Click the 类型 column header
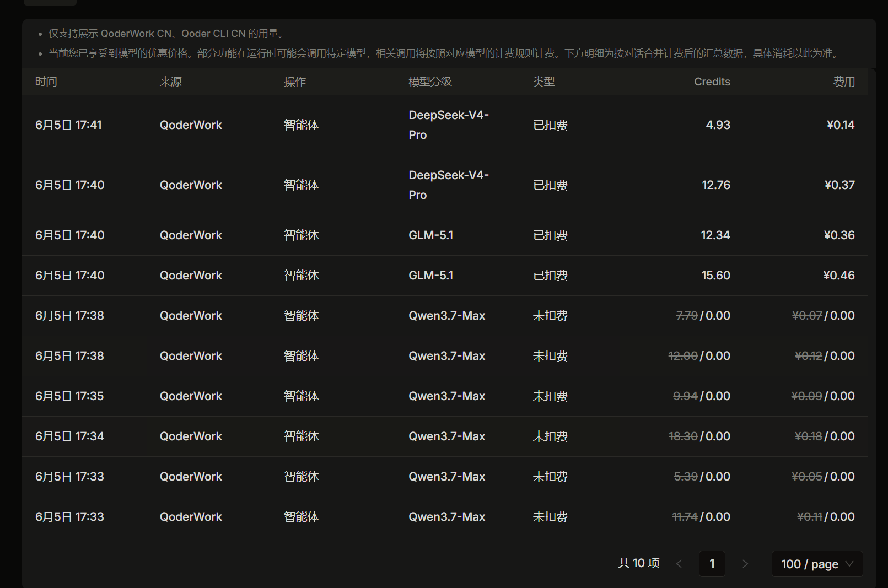 pos(543,82)
